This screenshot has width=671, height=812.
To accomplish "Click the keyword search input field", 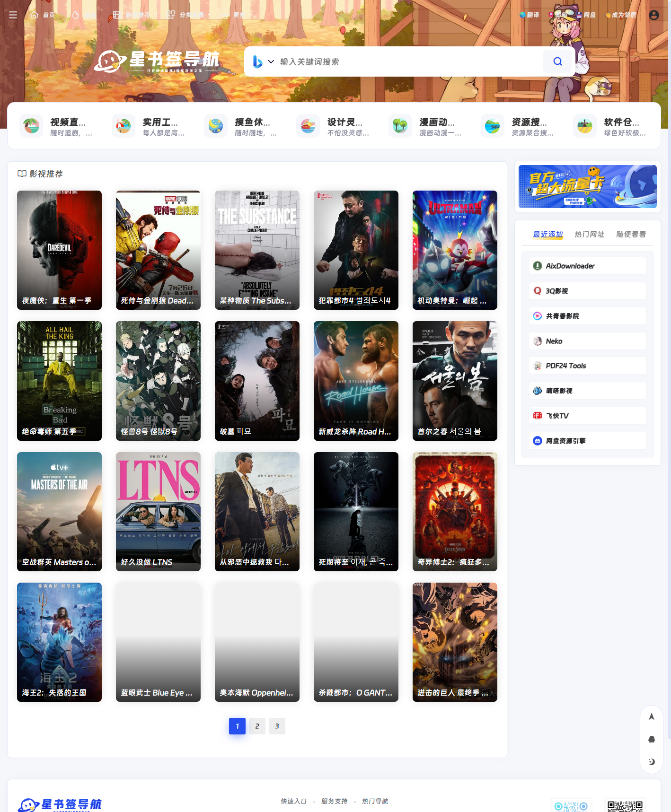I will tap(407, 62).
